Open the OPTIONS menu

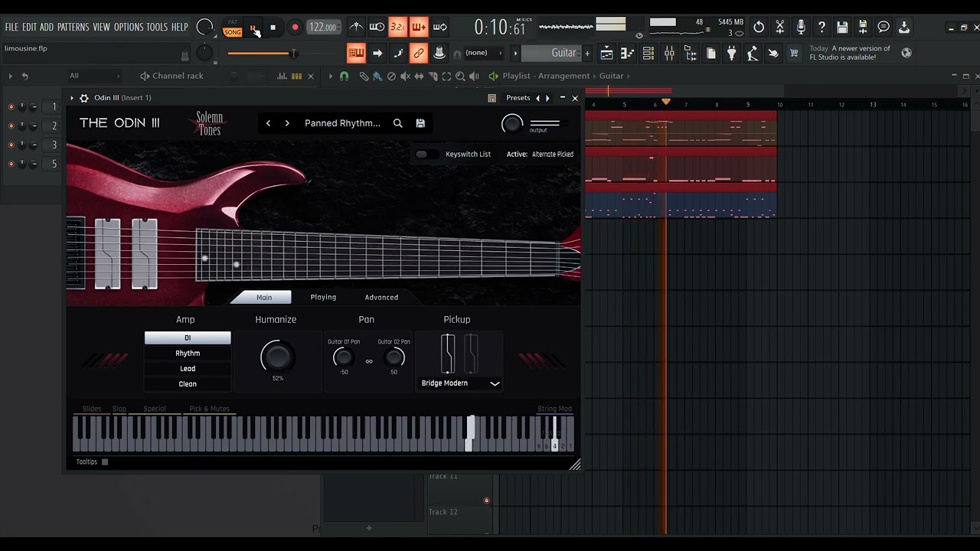[x=129, y=28]
